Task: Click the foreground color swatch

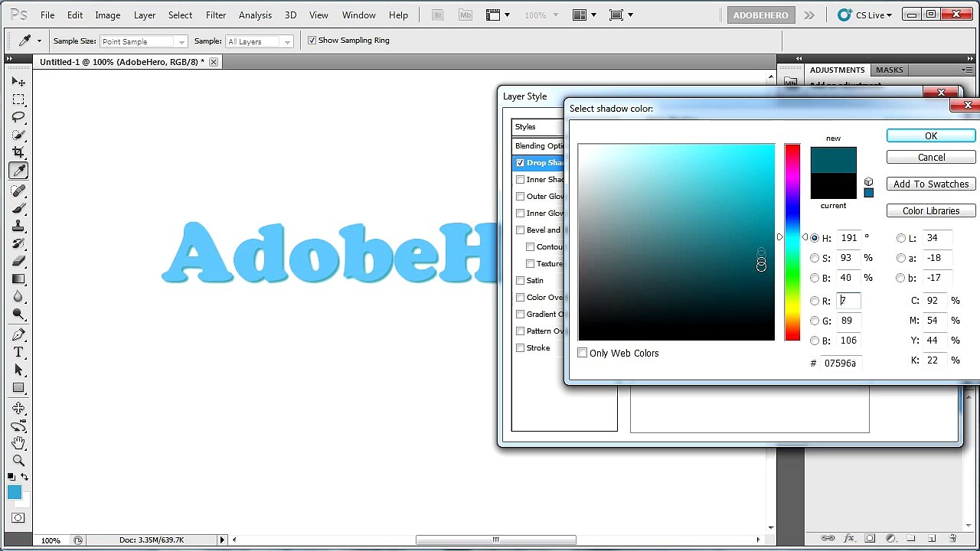Action: tap(15, 492)
